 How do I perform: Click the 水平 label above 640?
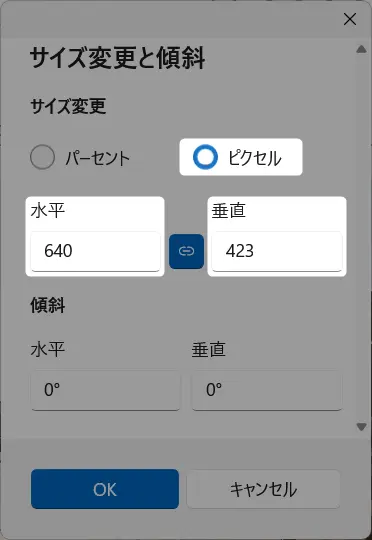(x=48, y=210)
